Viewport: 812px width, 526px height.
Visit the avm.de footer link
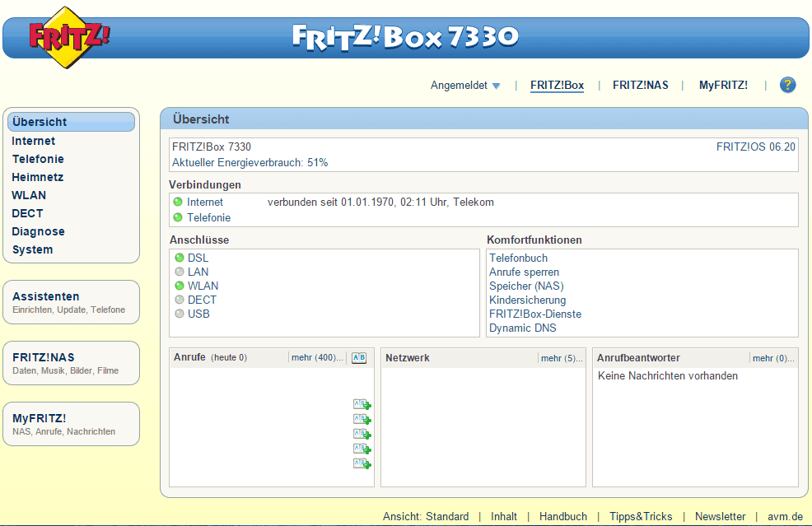[x=785, y=516]
